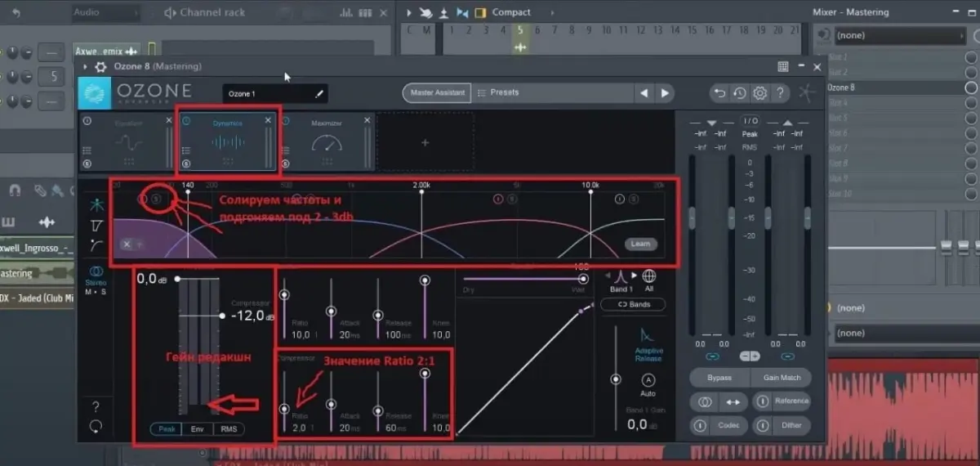
Task: Open the Dynamics module presets list icon
Action: (186, 150)
